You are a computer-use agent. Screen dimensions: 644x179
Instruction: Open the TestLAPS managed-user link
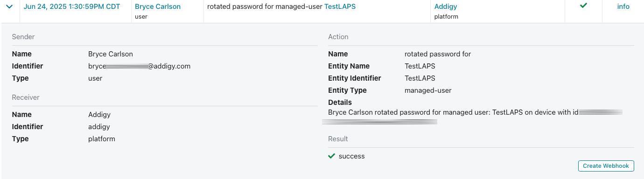click(x=340, y=7)
